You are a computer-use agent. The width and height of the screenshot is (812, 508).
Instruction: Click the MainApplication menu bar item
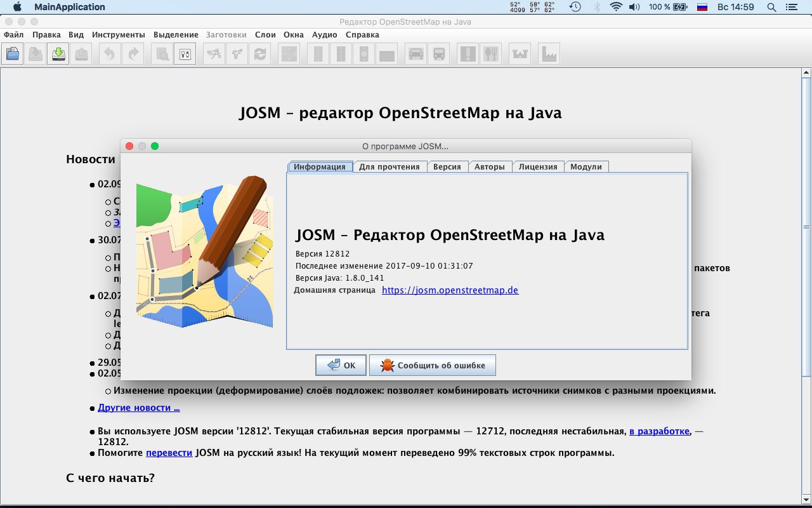pos(70,7)
